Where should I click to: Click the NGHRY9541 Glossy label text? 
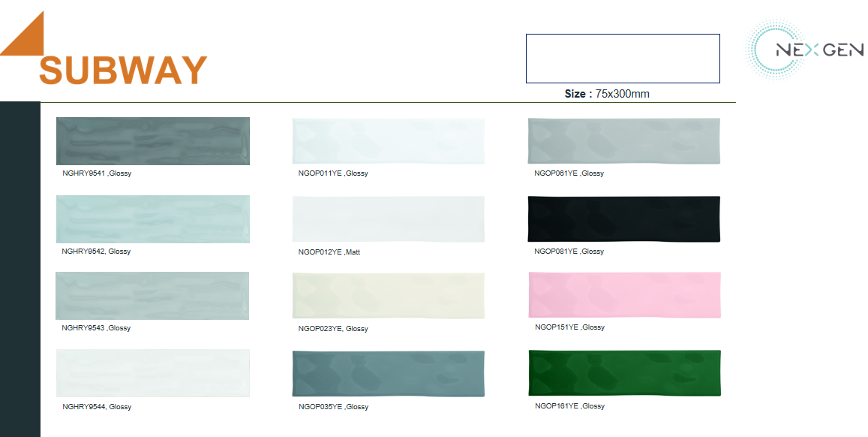97,173
